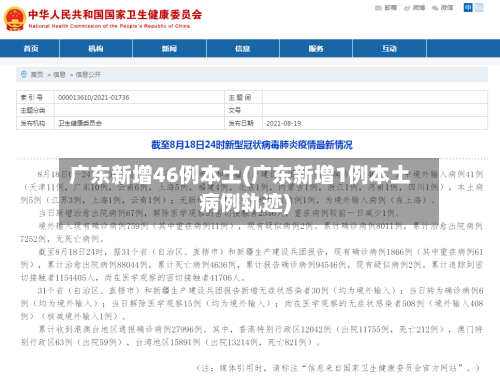The image size is (500, 384).
Task: Open the 新闻 navigation menu item
Action: point(169,49)
